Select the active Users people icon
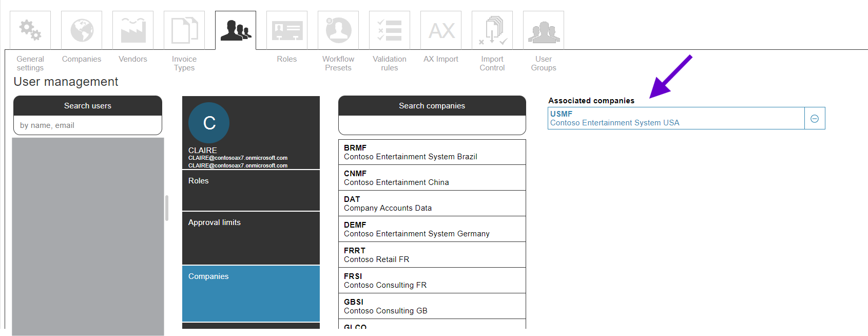 236,30
